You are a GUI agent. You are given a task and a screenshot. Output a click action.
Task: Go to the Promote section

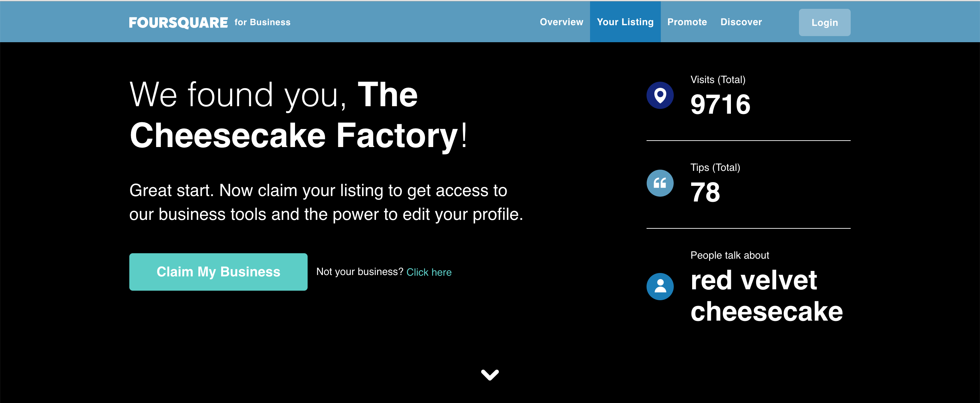click(x=687, y=22)
